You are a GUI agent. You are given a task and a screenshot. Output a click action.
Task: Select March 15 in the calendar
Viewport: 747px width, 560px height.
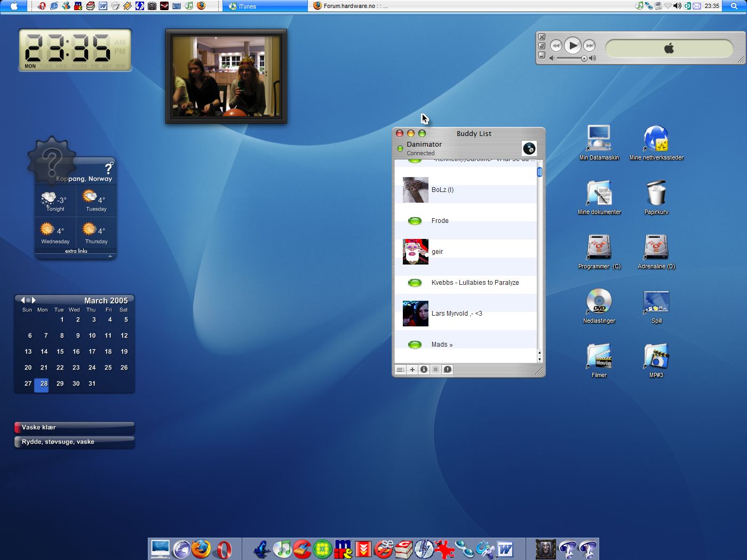coord(60,351)
